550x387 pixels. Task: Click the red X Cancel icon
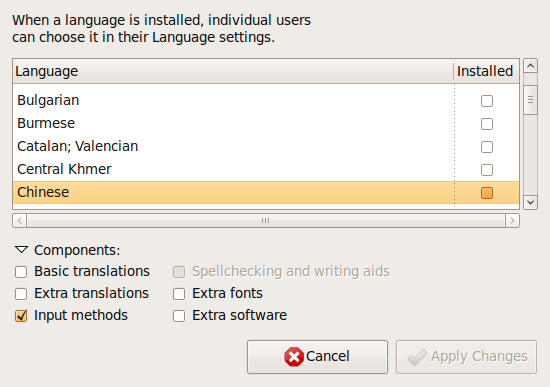tap(294, 357)
